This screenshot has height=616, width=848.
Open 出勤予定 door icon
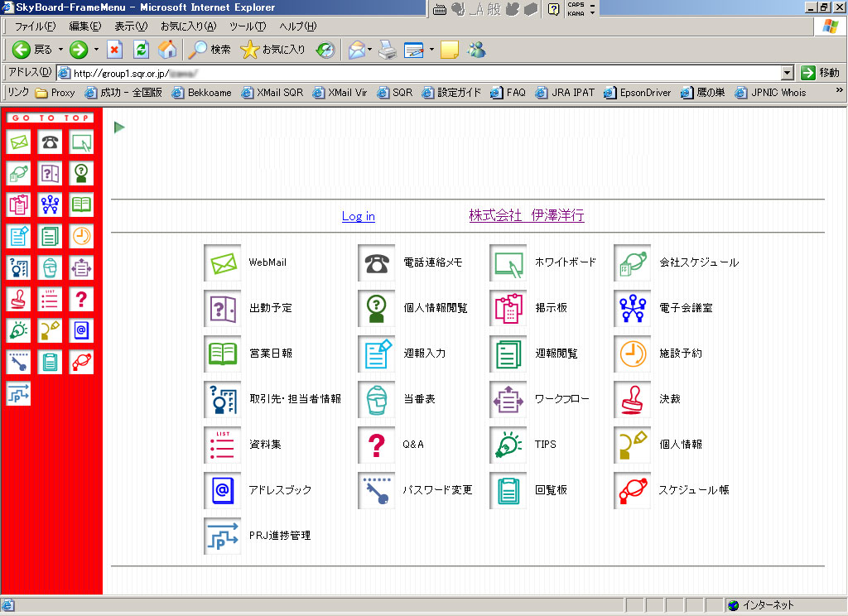pos(222,308)
